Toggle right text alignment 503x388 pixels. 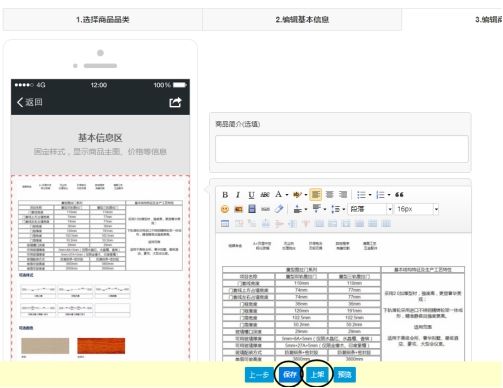343,194
